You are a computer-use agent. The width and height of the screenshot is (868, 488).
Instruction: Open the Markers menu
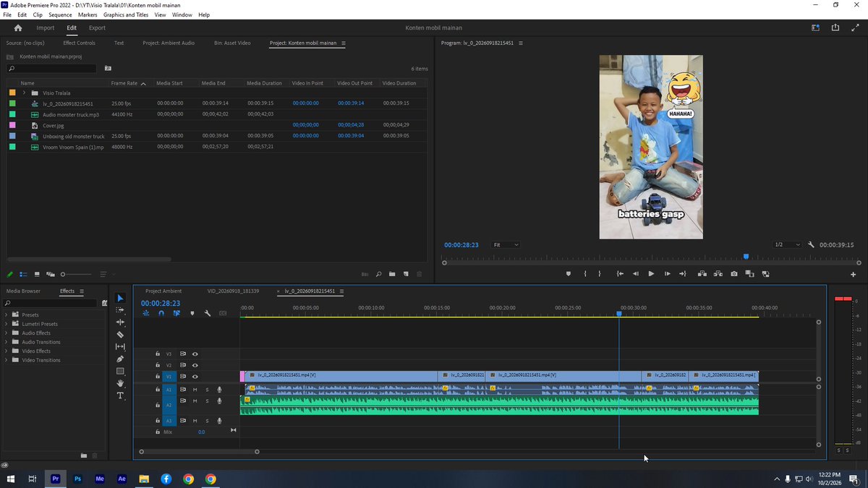(88, 14)
